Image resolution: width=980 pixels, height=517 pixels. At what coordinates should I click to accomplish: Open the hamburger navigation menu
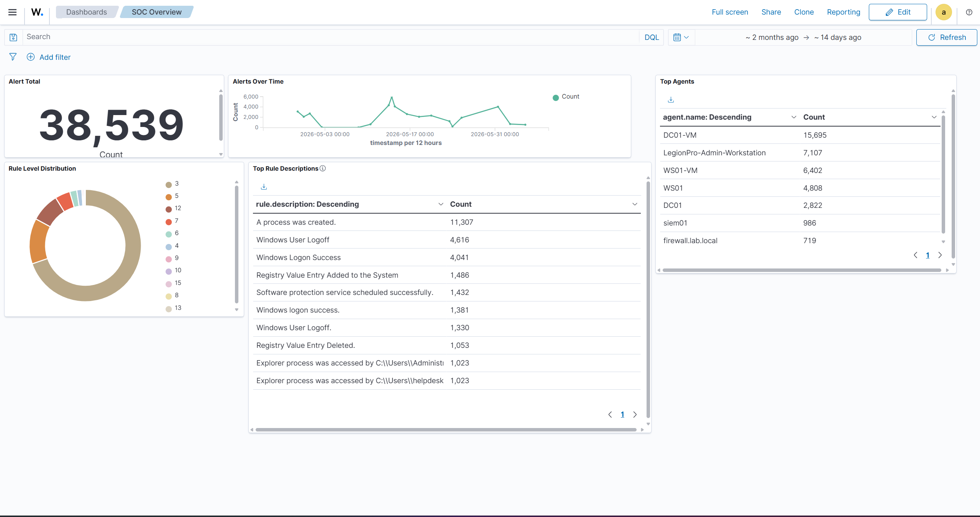12,12
